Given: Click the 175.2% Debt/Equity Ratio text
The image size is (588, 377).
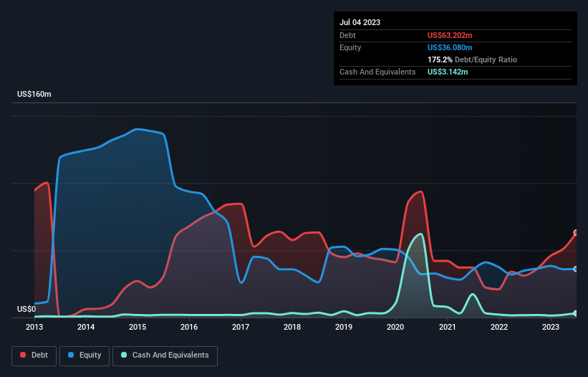Looking at the screenshot, I should point(472,59).
